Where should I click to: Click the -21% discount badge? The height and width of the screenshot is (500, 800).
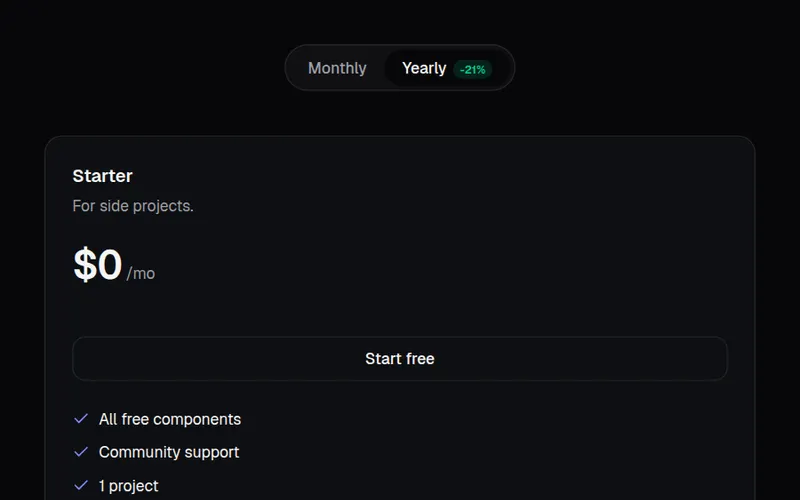coord(472,69)
